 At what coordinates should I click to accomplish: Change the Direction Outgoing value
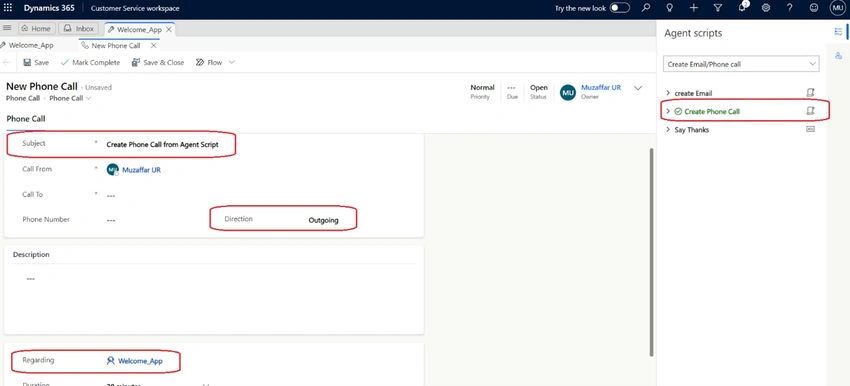(323, 220)
